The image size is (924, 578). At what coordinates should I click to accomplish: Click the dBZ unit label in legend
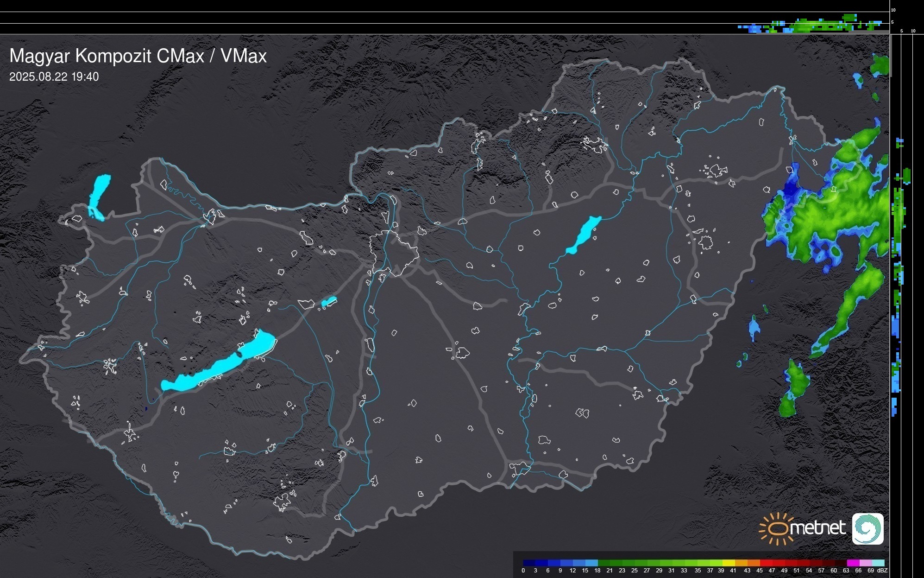pyautogui.click(x=882, y=571)
